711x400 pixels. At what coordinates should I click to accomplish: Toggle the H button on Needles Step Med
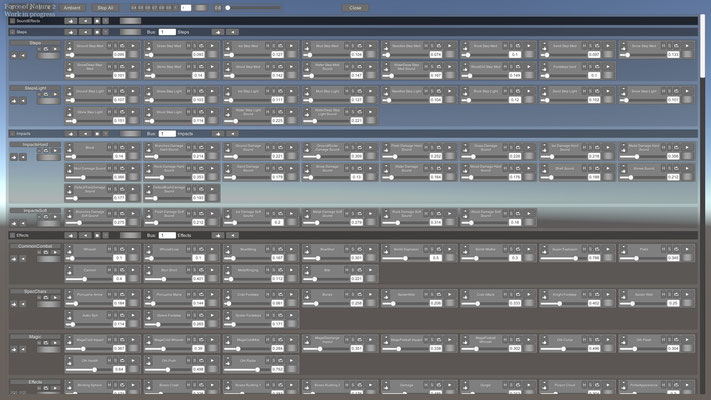point(426,46)
